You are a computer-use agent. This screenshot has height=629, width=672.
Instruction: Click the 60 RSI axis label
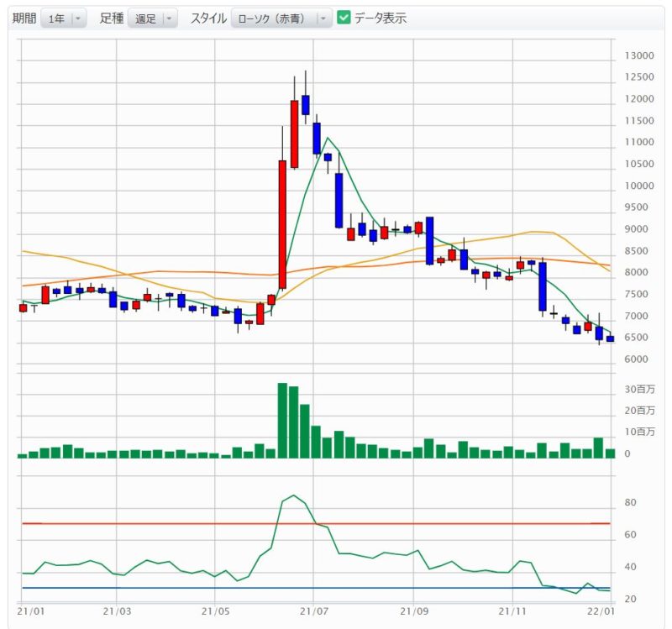click(x=631, y=535)
